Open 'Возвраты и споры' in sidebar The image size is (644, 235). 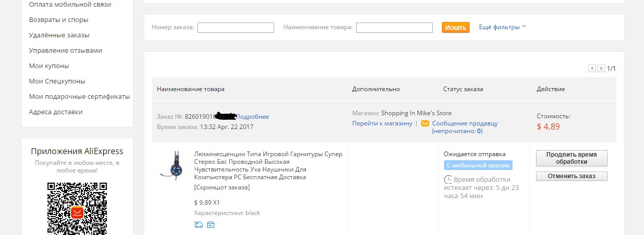[59, 19]
